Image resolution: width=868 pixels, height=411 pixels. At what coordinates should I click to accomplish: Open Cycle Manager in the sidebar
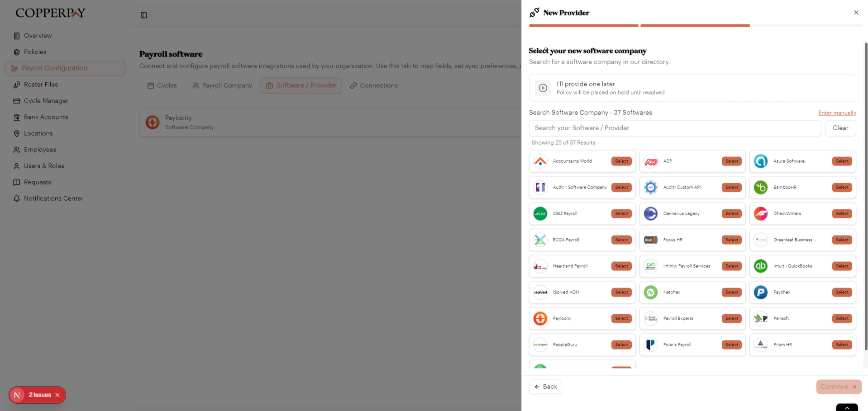pos(46,101)
